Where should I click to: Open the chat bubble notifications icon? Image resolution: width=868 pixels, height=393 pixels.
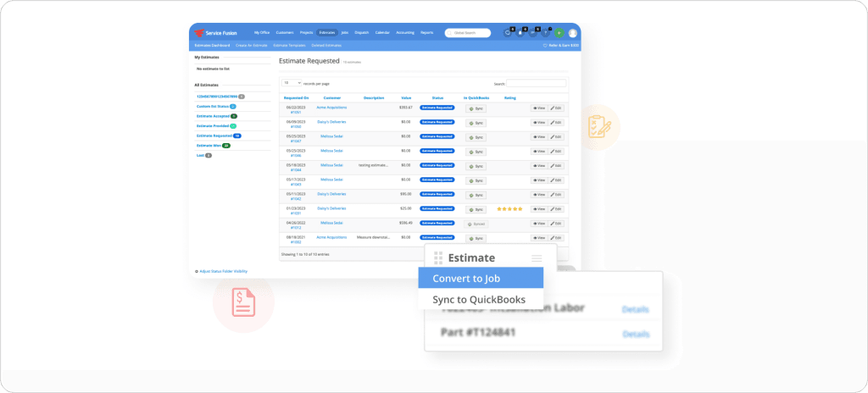coord(508,33)
